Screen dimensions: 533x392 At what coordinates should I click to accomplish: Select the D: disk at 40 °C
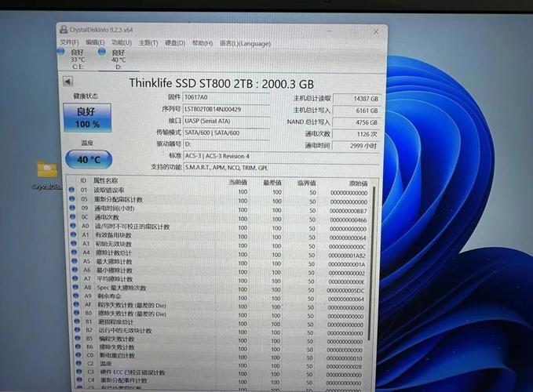(x=102, y=53)
